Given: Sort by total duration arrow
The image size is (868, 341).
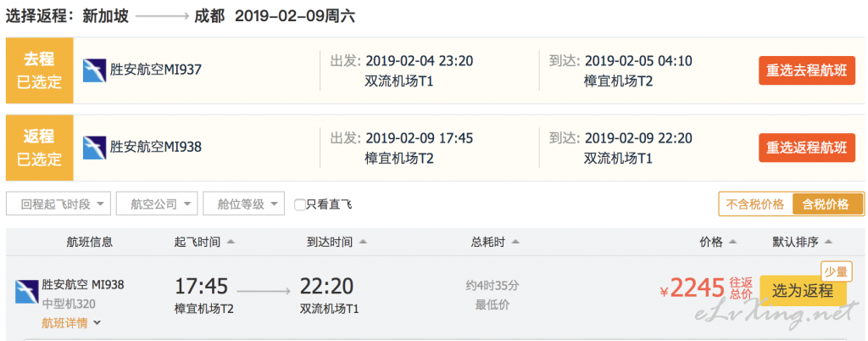Looking at the screenshot, I should point(515,242).
